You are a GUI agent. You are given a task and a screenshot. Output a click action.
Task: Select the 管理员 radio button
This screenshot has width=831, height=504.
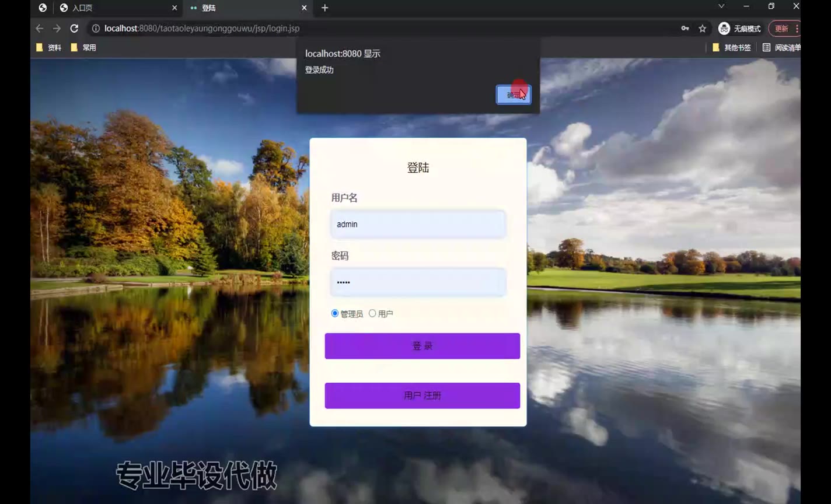335,314
